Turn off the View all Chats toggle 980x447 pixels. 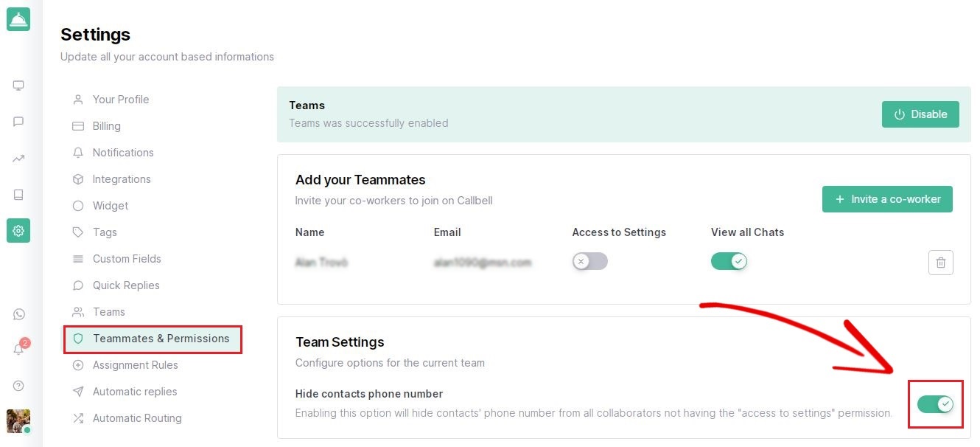click(729, 261)
